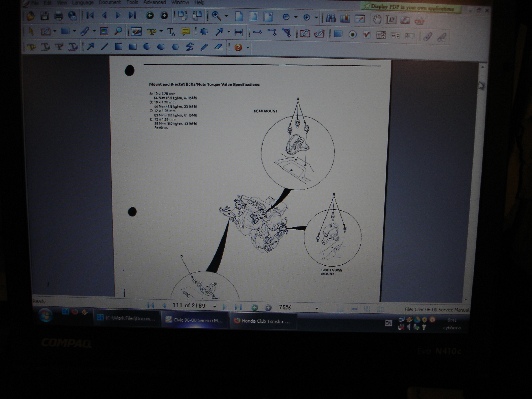Click the Send by e-mail globe icon

pos(72,16)
